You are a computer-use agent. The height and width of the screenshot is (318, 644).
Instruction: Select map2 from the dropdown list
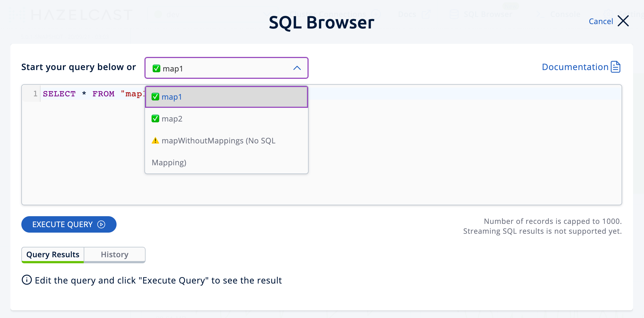coord(172,118)
